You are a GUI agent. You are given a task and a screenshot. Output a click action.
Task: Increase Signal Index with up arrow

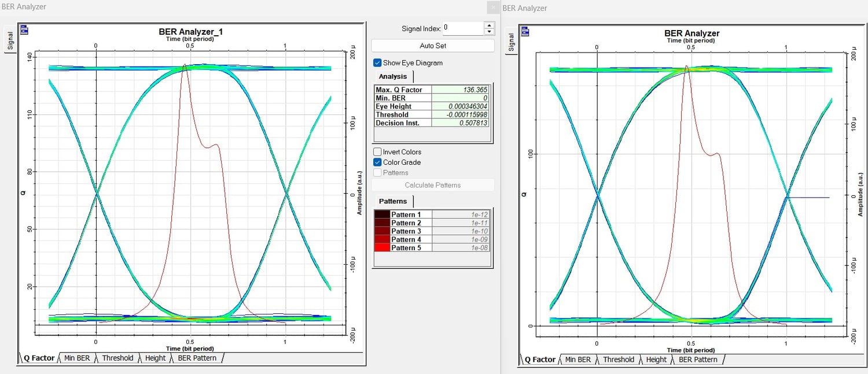[x=490, y=25]
